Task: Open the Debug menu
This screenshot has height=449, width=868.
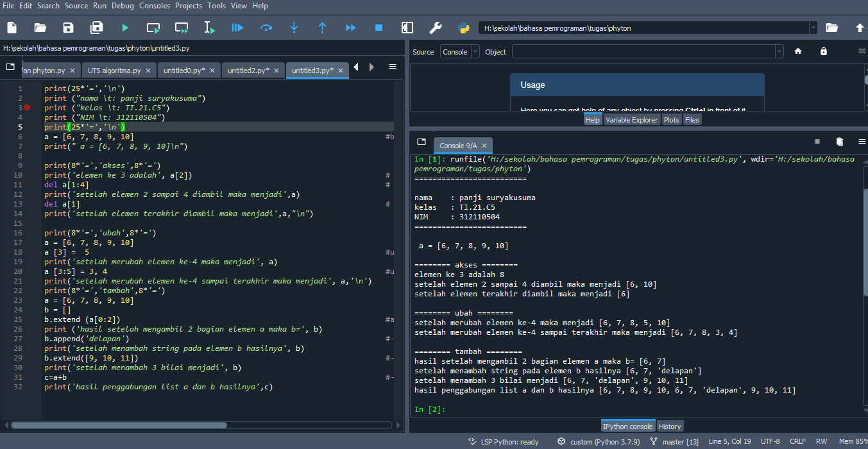Action: 123,6
